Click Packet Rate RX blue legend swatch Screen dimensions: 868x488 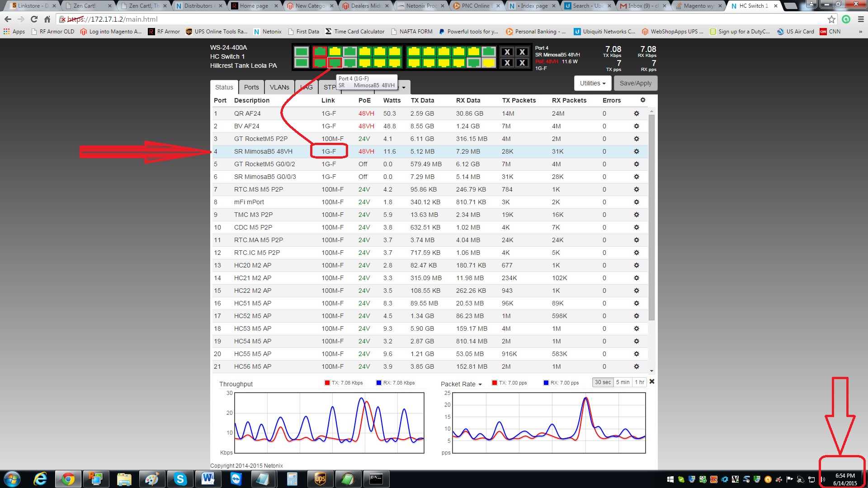[546, 383]
